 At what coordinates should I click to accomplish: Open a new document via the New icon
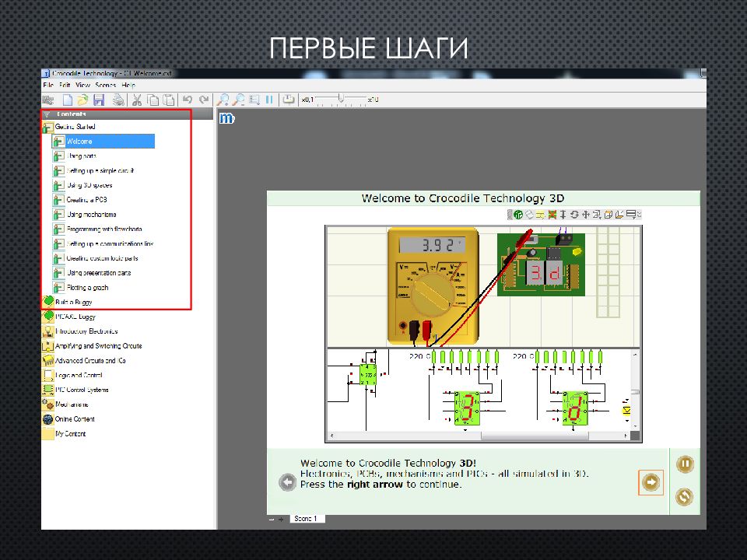coord(67,100)
